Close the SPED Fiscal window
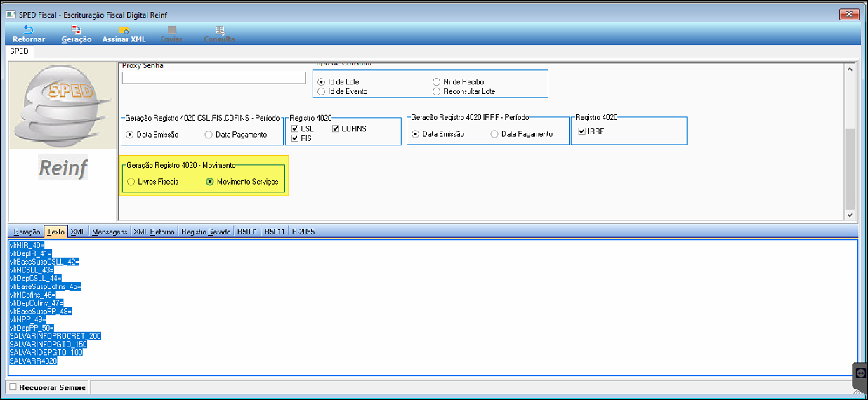868x400 pixels. [849, 15]
